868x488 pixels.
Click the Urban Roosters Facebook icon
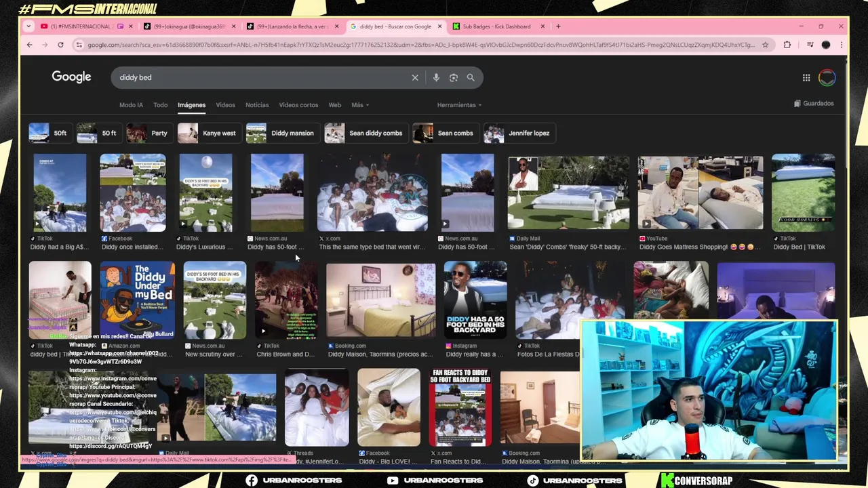coord(252,481)
